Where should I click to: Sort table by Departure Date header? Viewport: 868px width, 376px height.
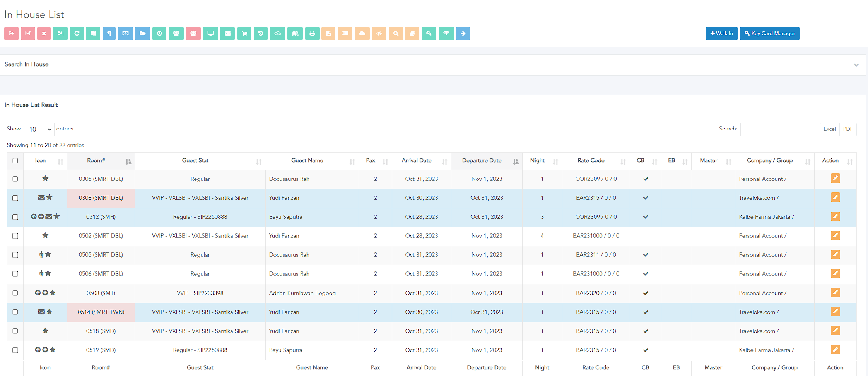(487, 161)
